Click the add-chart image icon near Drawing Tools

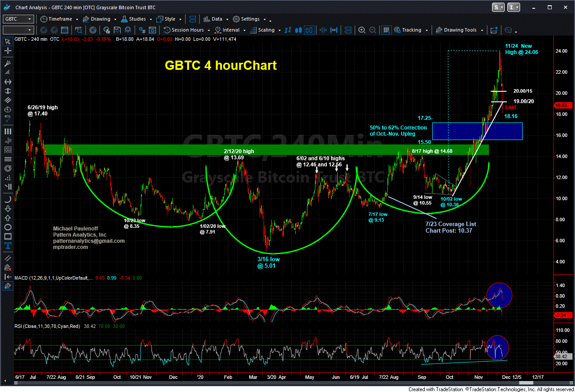pyautogui.click(x=494, y=30)
